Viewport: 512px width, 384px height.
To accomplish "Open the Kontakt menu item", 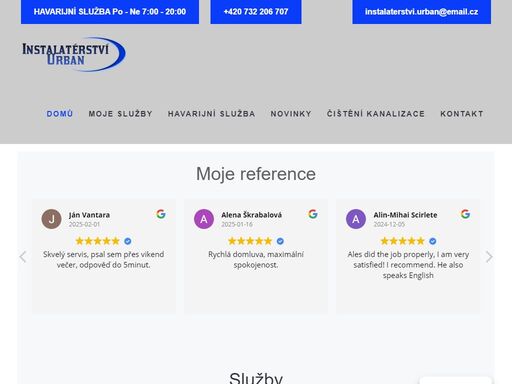I will (x=462, y=114).
